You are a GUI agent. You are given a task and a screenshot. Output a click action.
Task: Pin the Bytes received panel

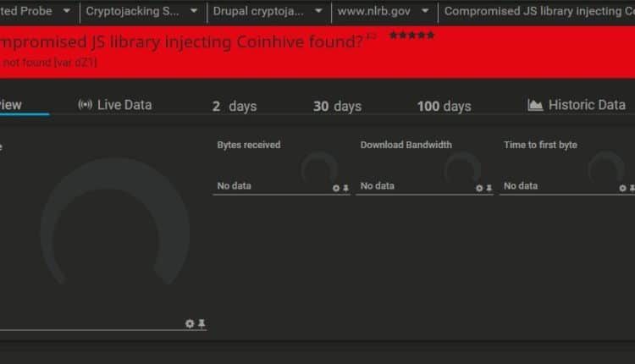(345, 188)
